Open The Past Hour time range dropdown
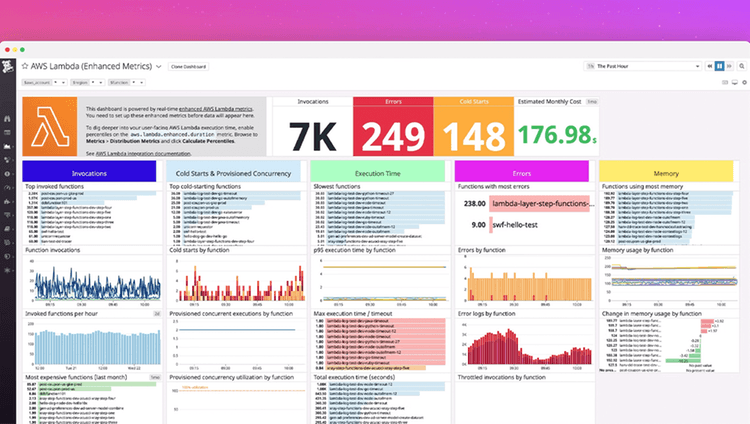The image size is (750, 424). coord(643,66)
